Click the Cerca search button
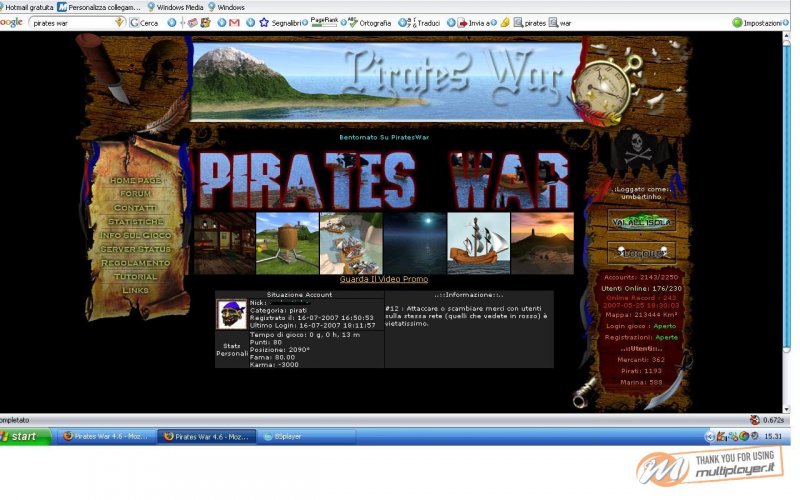This screenshot has width=800, height=500. coord(144,23)
